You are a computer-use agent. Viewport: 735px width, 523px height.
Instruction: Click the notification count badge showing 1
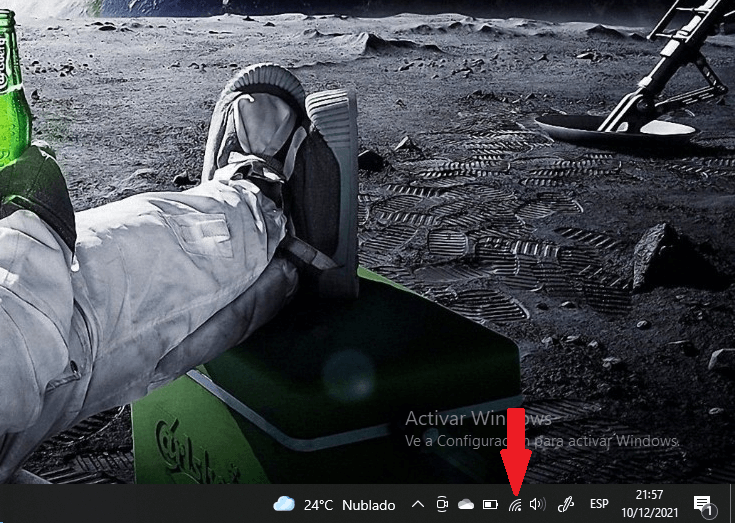tap(708, 512)
